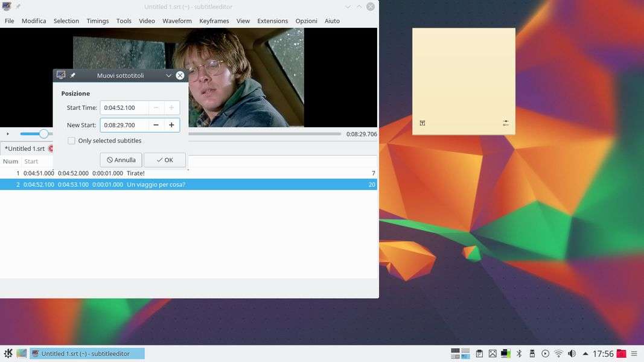Click the Annulla button in dialog
644x362 pixels.
pos(121,160)
